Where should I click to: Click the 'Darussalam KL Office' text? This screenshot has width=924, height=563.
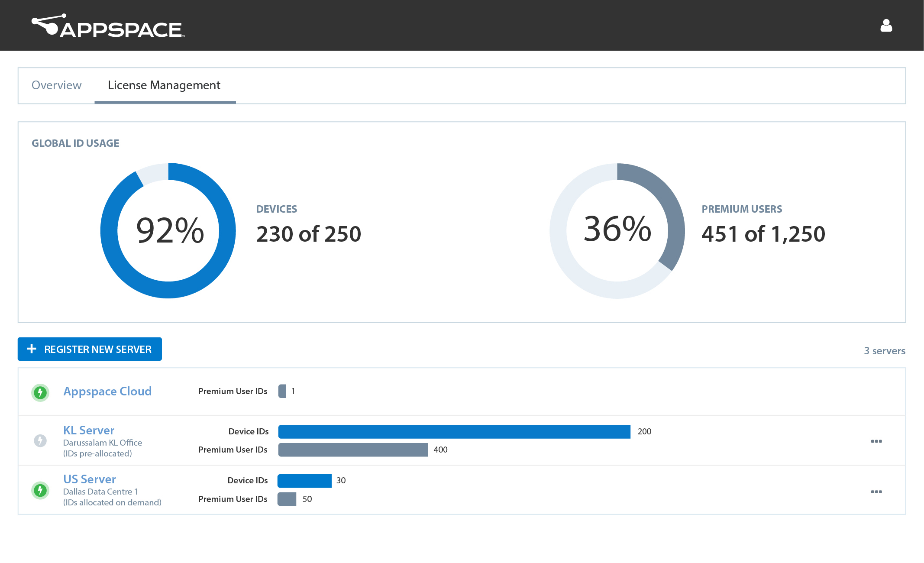point(103,443)
